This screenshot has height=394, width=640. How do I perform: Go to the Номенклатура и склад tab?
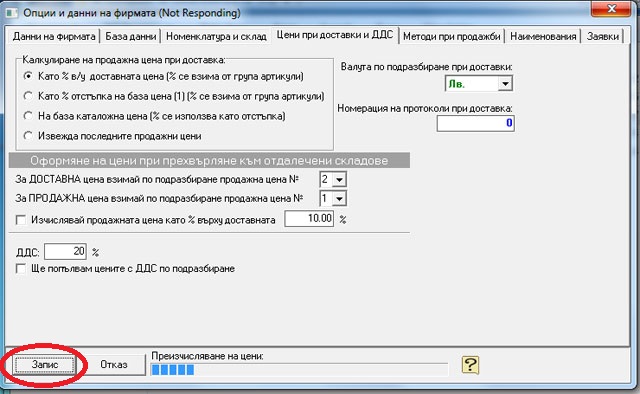[x=216, y=36]
